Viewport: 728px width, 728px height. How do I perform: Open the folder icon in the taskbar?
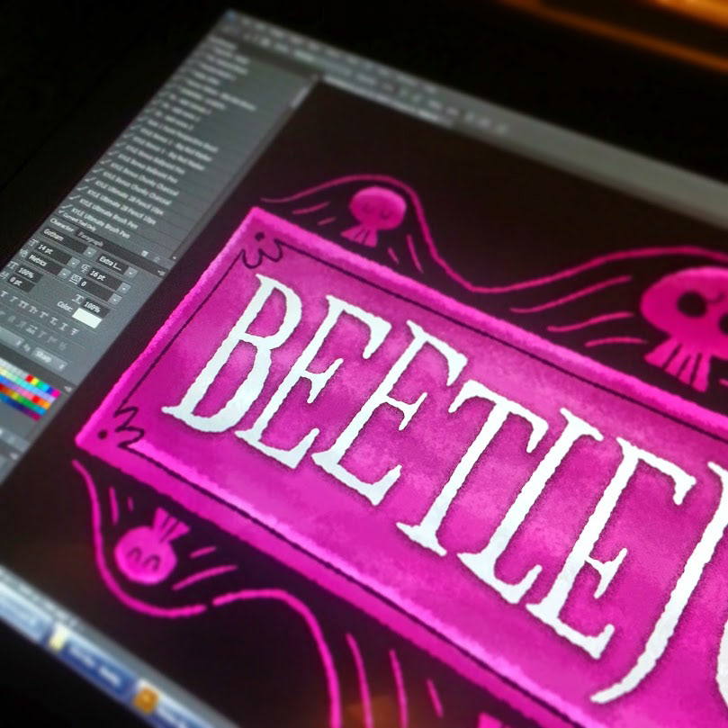pyautogui.click(x=58, y=638)
